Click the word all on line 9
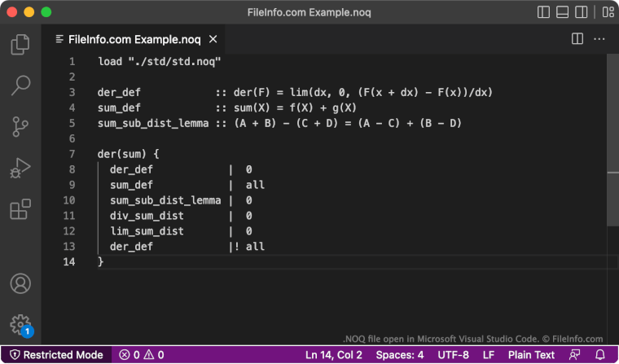619x364 pixels. tap(255, 185)
